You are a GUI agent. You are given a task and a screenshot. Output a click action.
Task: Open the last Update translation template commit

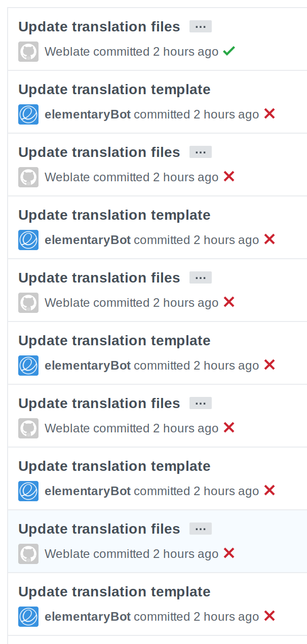click(114, 591)
